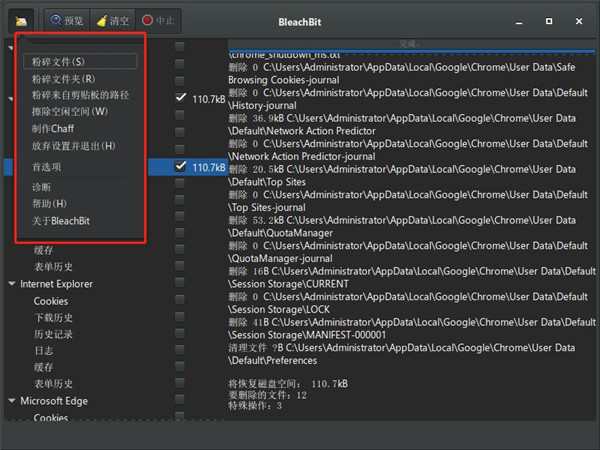
Task: Select Internet Explorer Cookies item
Action: 51,301
